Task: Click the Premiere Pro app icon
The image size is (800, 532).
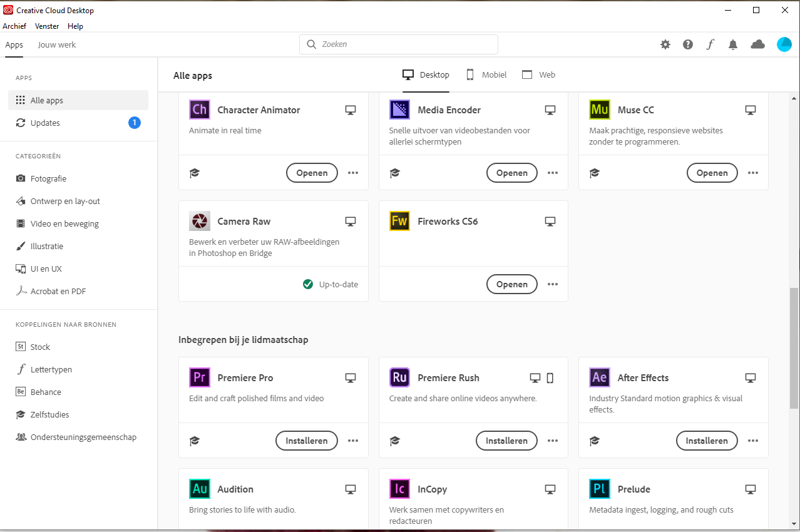Action: point(200,377)
